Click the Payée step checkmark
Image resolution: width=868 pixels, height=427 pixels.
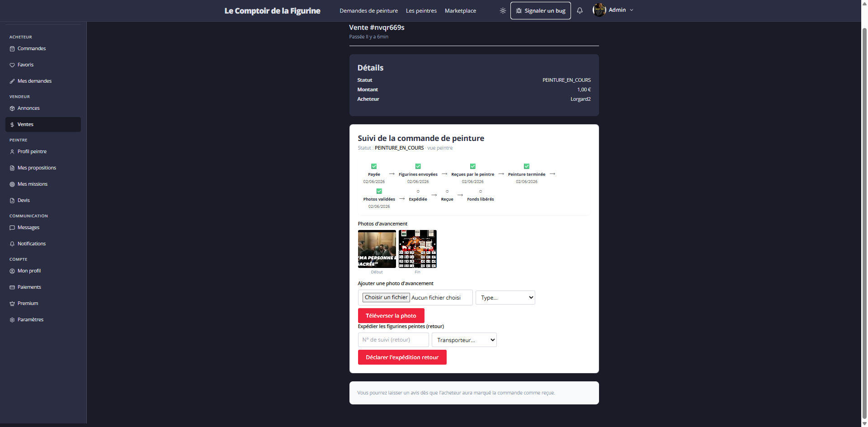click(x=374, y=166)
